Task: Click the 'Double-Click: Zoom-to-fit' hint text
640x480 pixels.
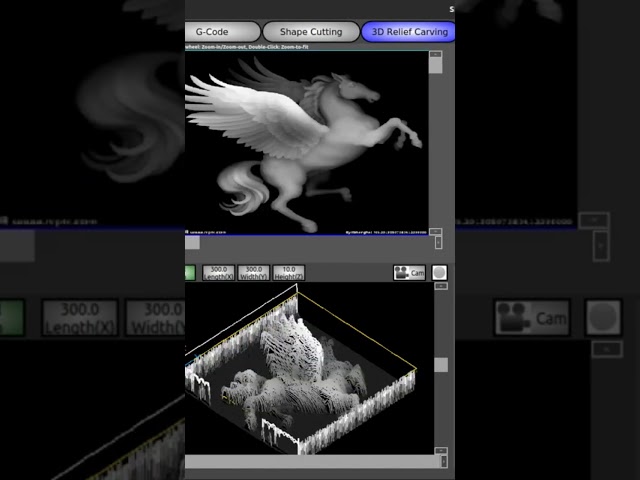Action: (278, 47)
